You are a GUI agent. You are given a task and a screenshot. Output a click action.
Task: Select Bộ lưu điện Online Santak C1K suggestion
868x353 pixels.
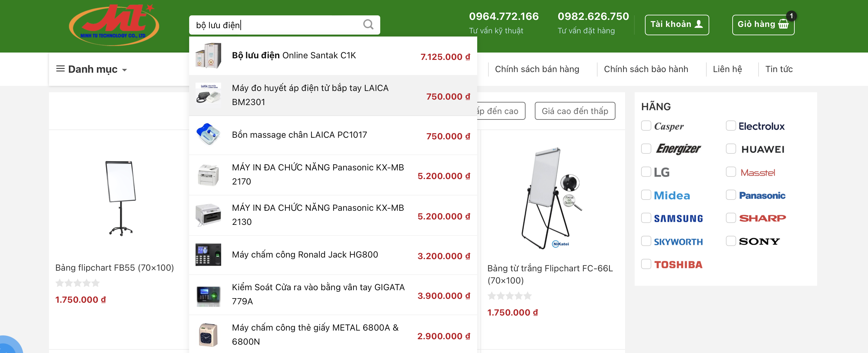pyautogui.click(x=293, y=56)
